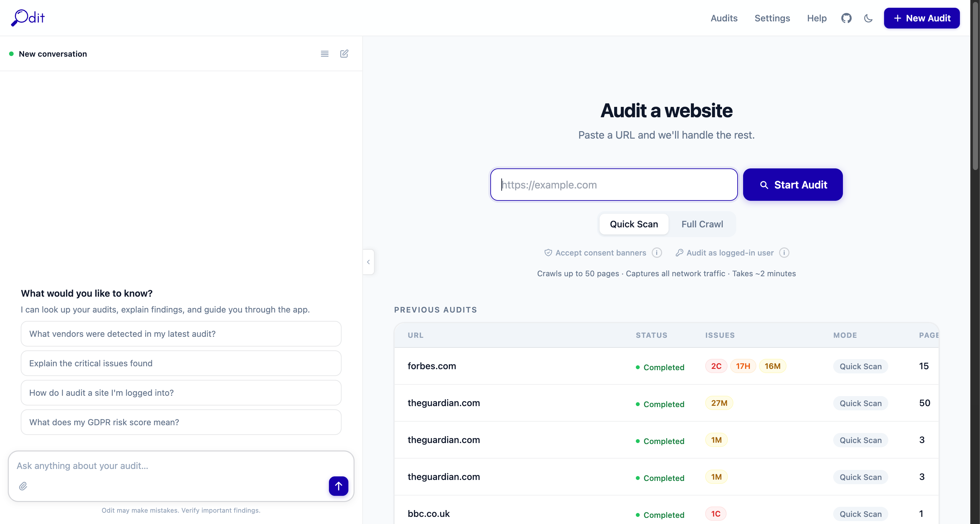The width and height of the screenshot is (980, 524).
Task: Toggle dark mode with the moon icon
Action: pos(869,18)
